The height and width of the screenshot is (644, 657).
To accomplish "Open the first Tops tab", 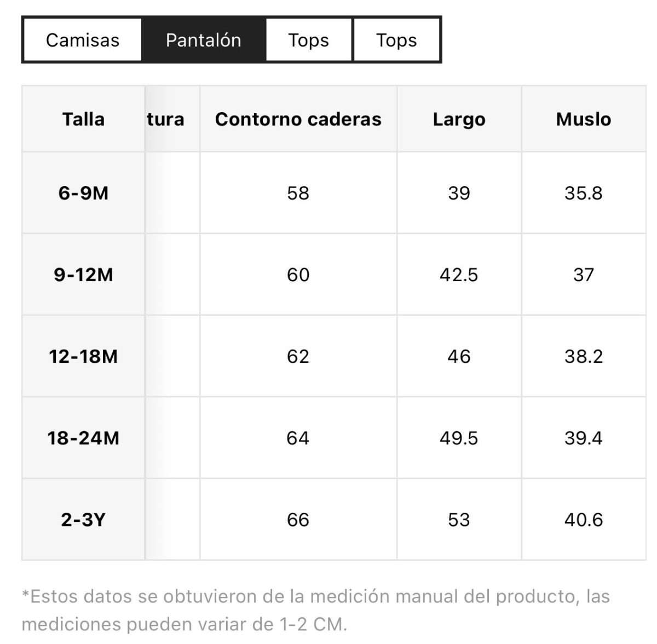I will coord(309,40).
